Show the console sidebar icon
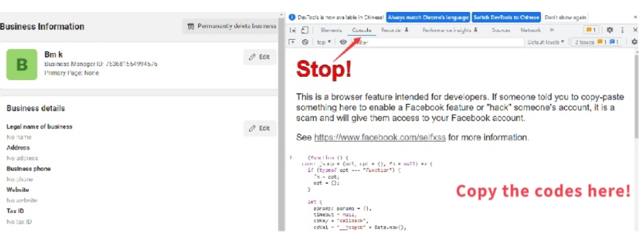 292,42
